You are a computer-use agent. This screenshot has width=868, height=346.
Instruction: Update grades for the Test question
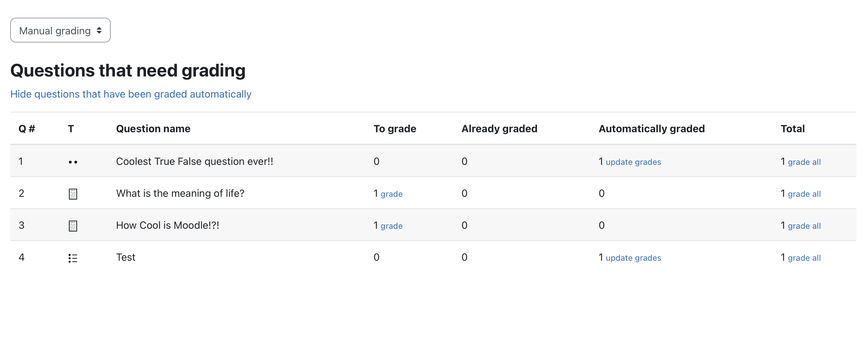(633, 258)
